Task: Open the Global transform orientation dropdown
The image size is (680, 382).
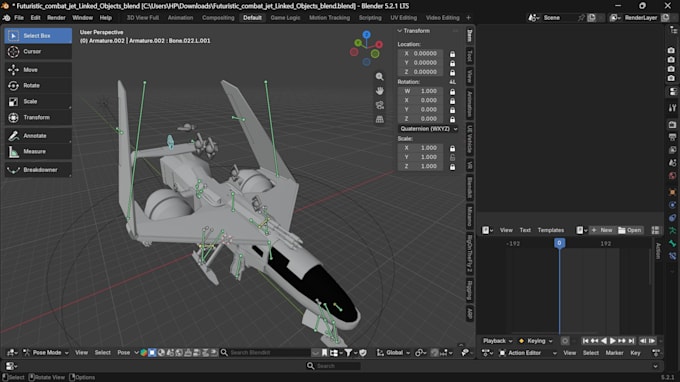Action: pyautogui.click(x=393, y=353)
